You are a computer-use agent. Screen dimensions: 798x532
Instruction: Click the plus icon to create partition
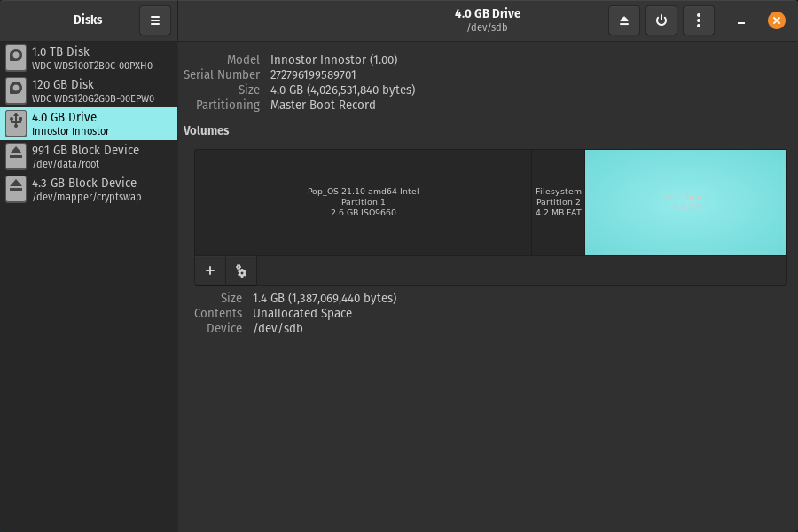coord(210,270)
